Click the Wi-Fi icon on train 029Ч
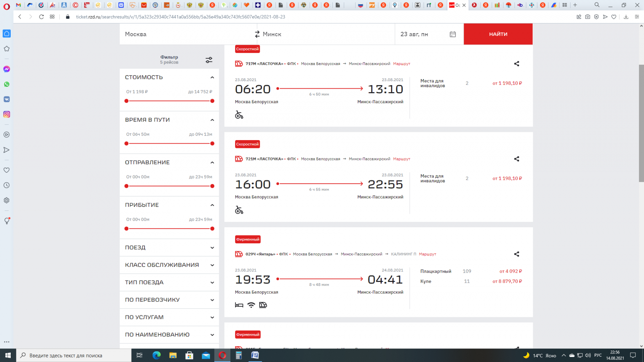The height and width of the screenshot is (362, 644). [251, 305]
